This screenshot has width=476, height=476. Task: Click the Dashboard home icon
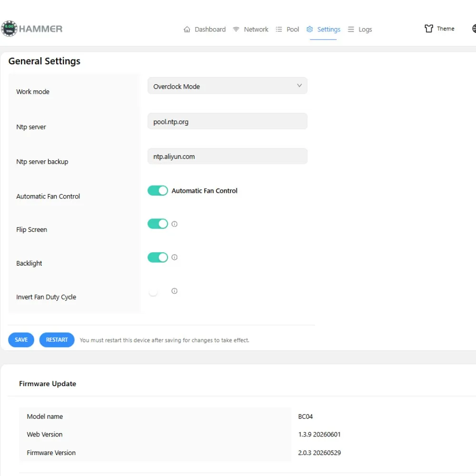click(x=187, y=30)
